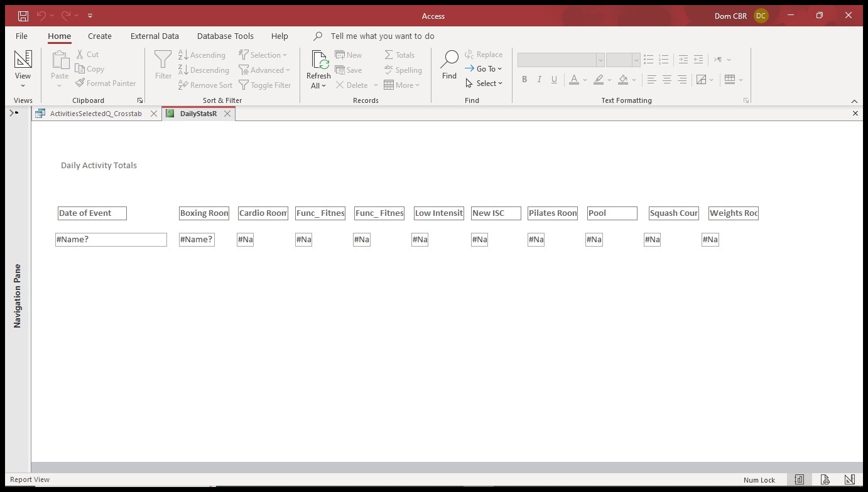Click the Format Painter icon
Screen dimensions: 868x492
coord(80,83)
